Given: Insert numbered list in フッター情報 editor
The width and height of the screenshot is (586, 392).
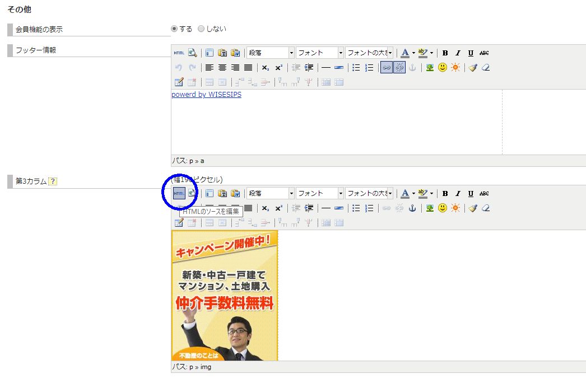Looking at the screenshot, I should click(x=369, y=68).
